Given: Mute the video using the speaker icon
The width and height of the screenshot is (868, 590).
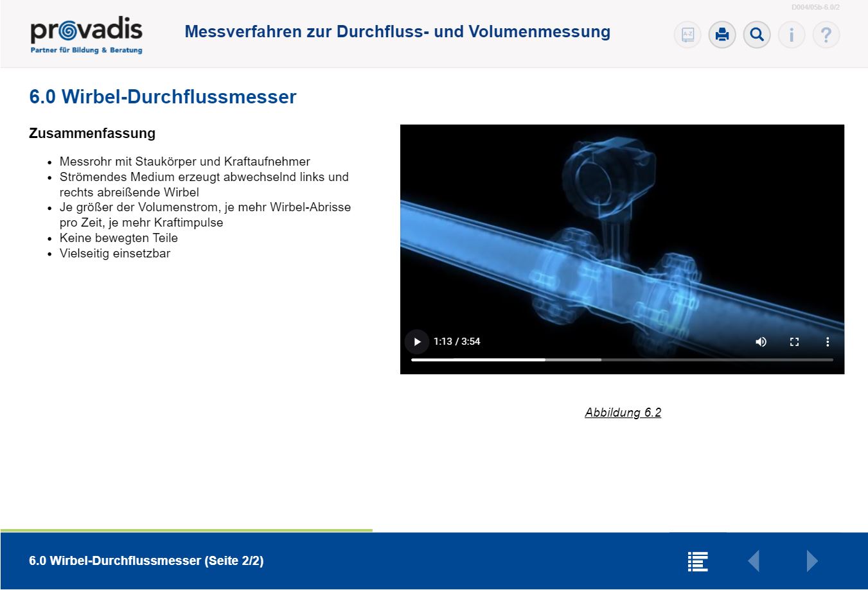Looking at the screenshot, I should pyautogui.click(x=761, y=342).
